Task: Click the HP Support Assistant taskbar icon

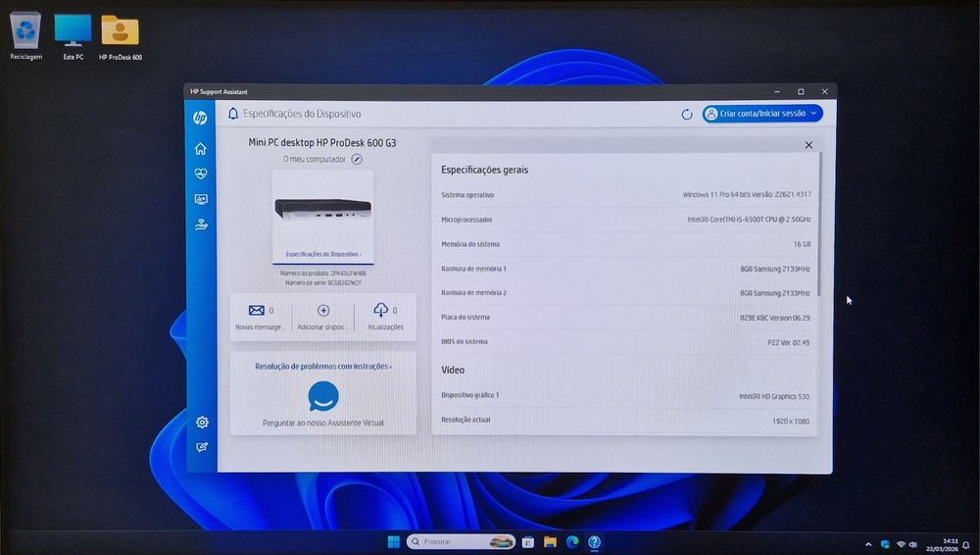Action: (x=595, y=542)
